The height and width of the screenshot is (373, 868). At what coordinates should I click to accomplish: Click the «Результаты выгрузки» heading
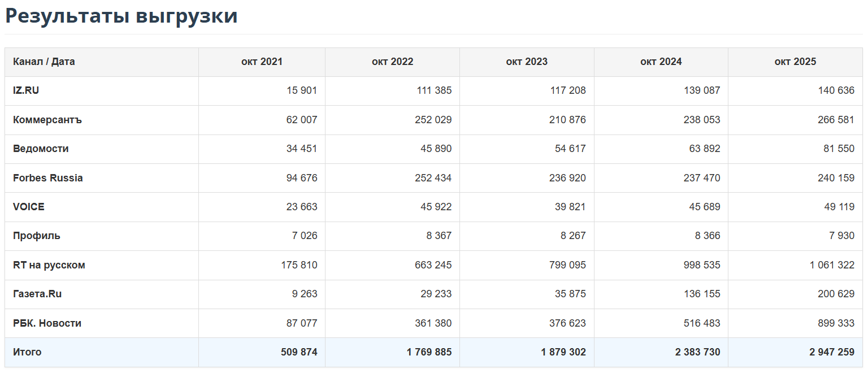(x=121, y=16)
